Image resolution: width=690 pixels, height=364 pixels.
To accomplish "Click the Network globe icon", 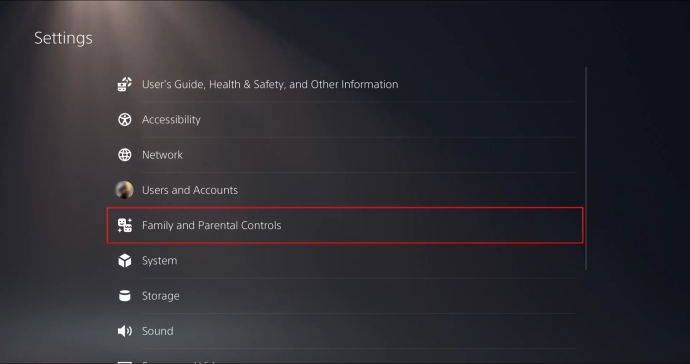I will tap(125, 154).
